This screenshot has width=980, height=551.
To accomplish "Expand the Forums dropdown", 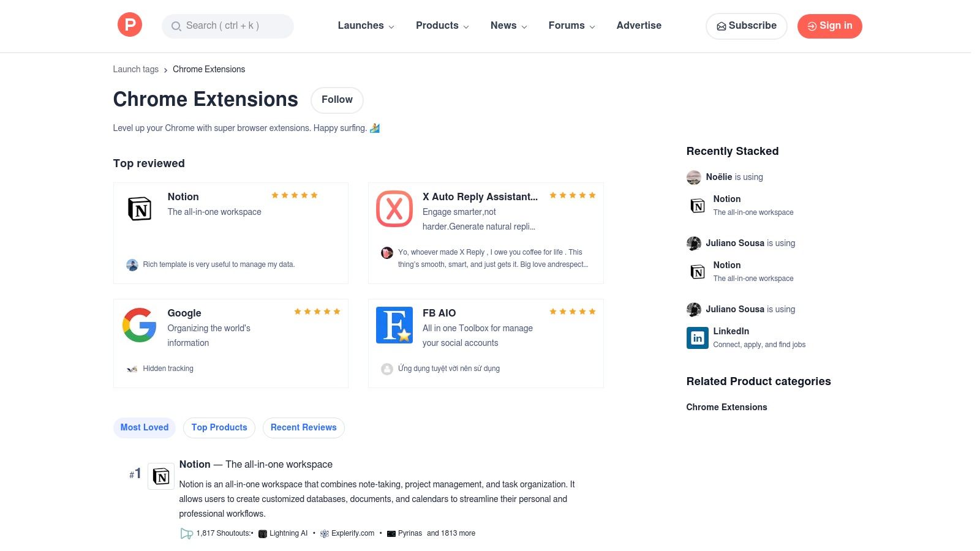I will [567, 26].
